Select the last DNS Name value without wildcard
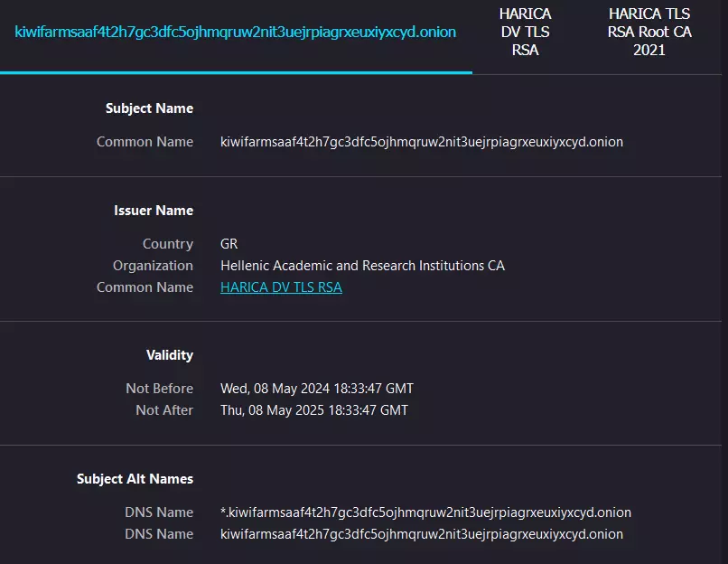This screenshot has width=728, height=564. point(422,534)
